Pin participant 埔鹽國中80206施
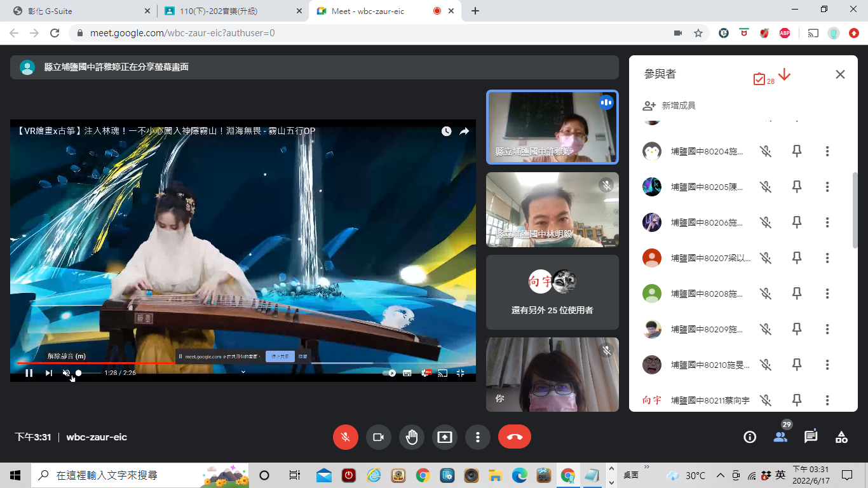 click(797, 222)
